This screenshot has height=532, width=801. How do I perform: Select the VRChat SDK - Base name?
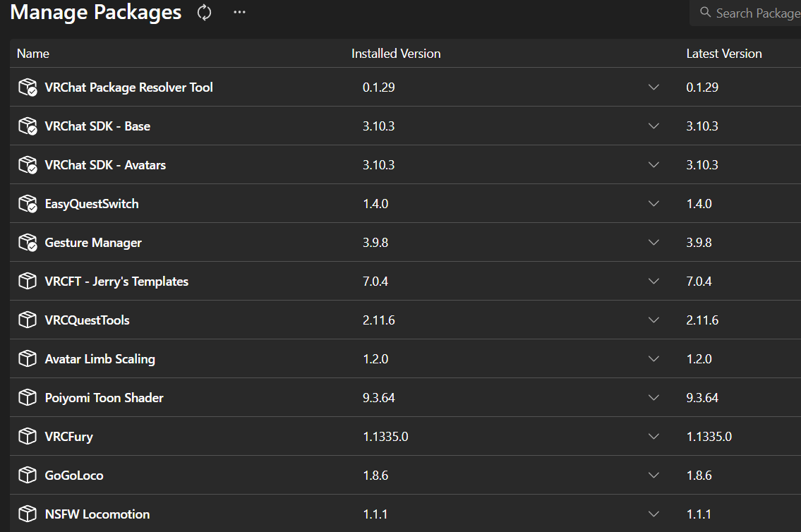[x=97, y=126]
